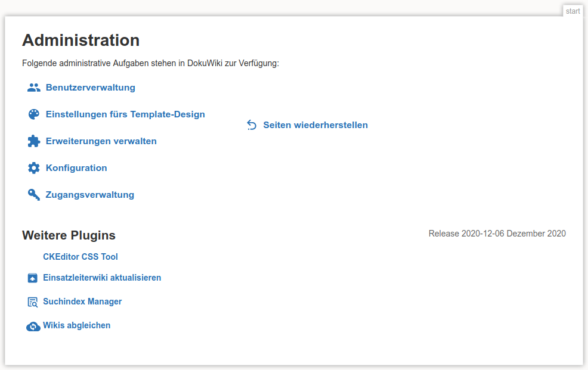The image size is (588, 370).
Task: Open the Suchindex Manager
Action: click(x=82, y=301)
